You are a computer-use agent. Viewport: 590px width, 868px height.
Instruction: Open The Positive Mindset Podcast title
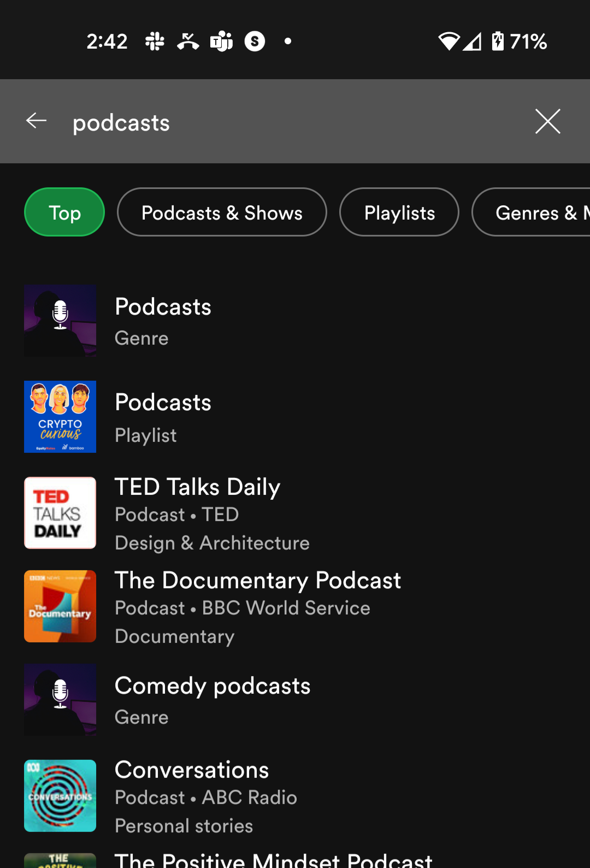coord(274,860)
